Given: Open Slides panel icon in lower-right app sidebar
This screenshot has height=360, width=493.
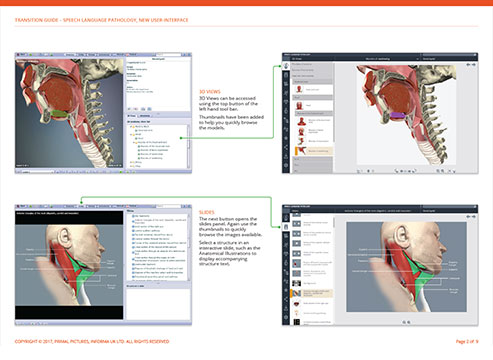Looking at the screenshot, I should 286,227.
